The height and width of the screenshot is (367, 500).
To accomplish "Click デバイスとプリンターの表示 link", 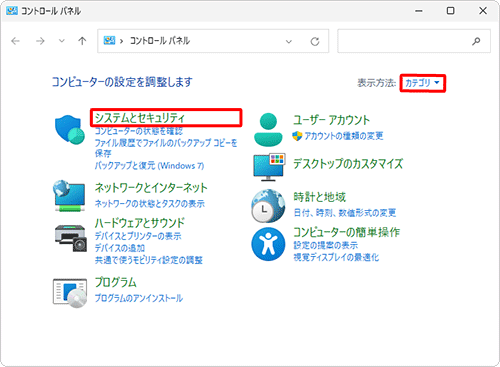I will pyautogui.click(x=138, y=236).
